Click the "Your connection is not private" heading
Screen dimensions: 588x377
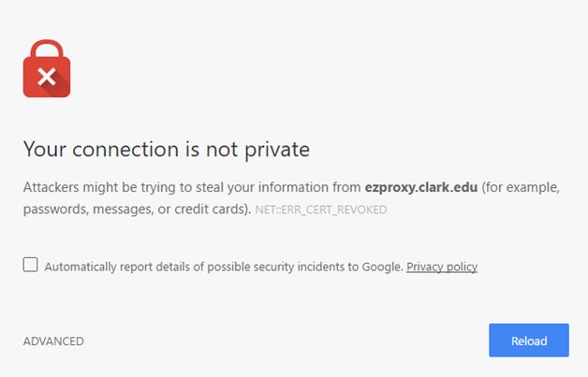coord(166,149)
